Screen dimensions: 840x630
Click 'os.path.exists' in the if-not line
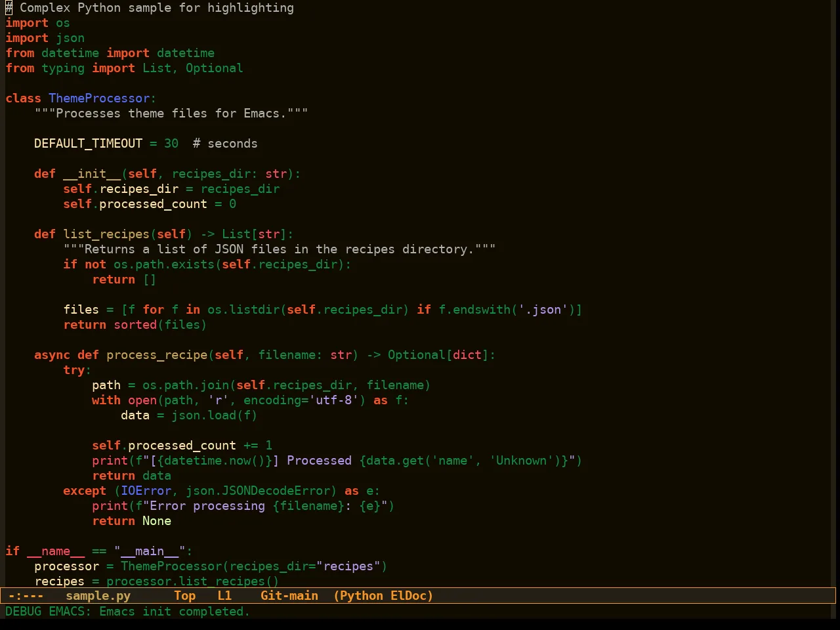(x=164, y=264)
